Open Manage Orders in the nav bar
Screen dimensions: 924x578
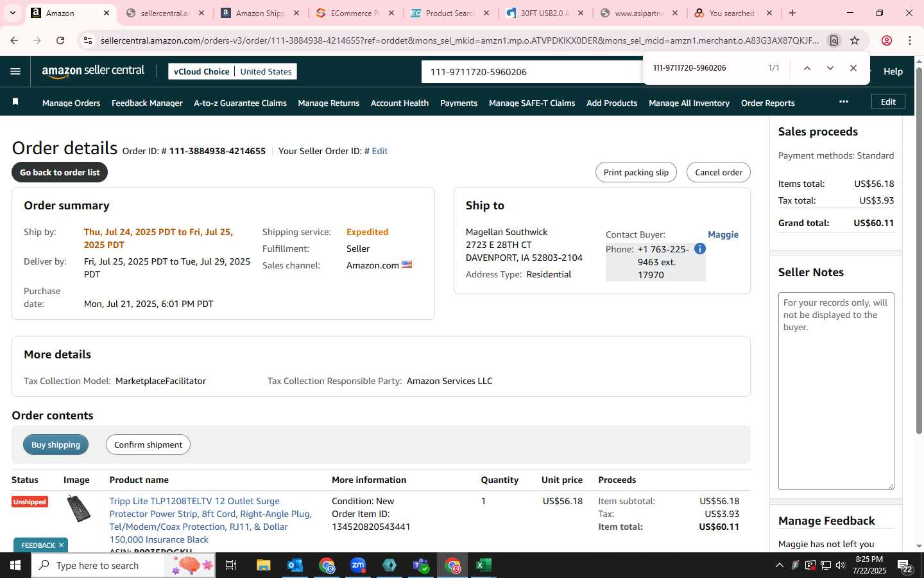pos(71,103)
